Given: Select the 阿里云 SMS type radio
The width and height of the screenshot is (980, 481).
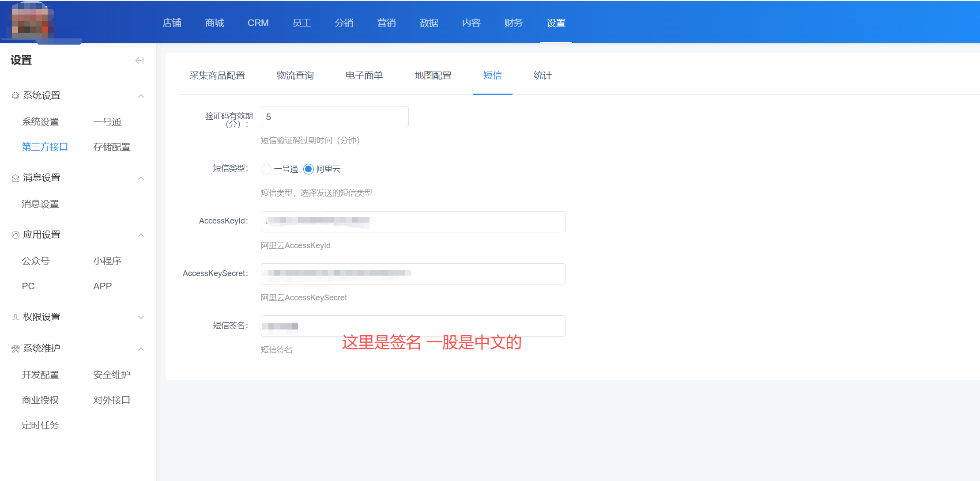Looking at the screenshot, I should (309, 169).
